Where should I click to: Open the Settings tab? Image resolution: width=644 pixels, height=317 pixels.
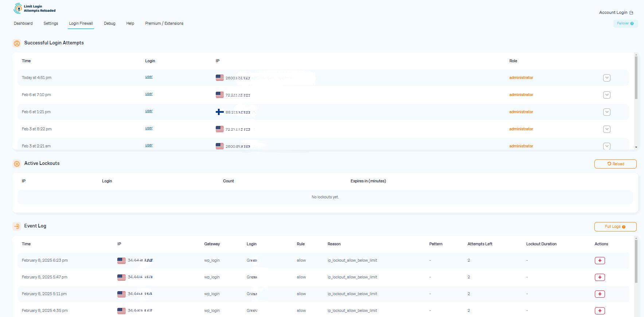(51, 23)
